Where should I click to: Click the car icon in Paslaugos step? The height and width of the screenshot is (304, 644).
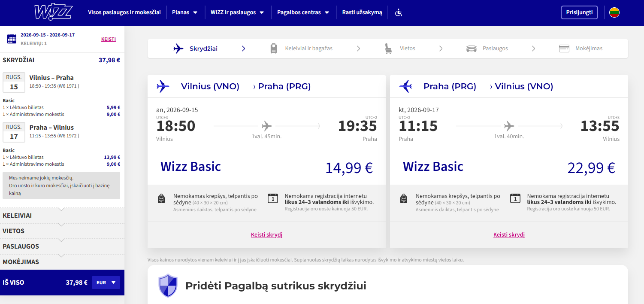472,49
